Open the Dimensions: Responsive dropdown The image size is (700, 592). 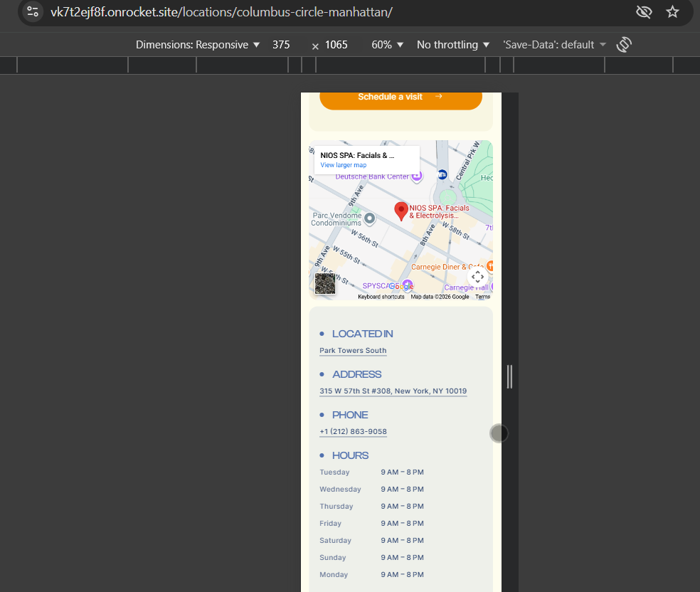(x=198, y=45)
